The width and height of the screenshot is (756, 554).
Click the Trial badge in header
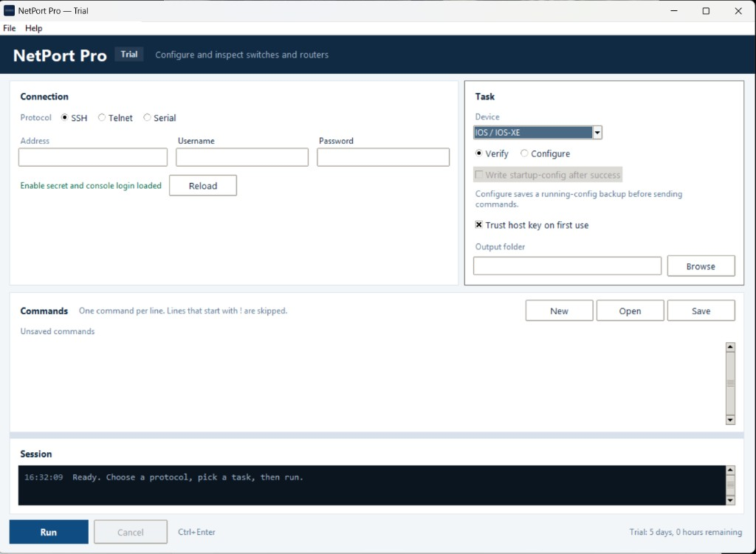128,55
